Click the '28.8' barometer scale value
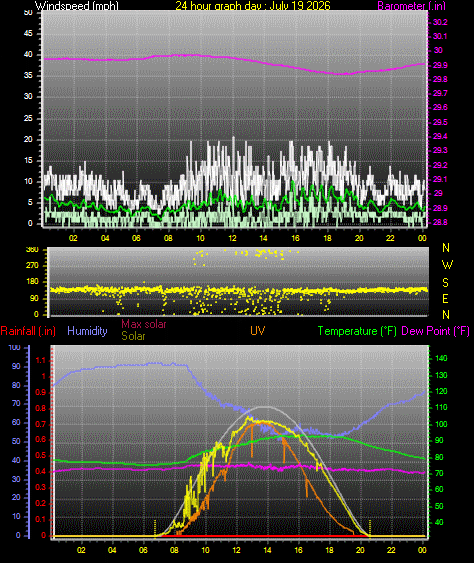474x563 pixels. pyautogui.click(x=440, y=222)
